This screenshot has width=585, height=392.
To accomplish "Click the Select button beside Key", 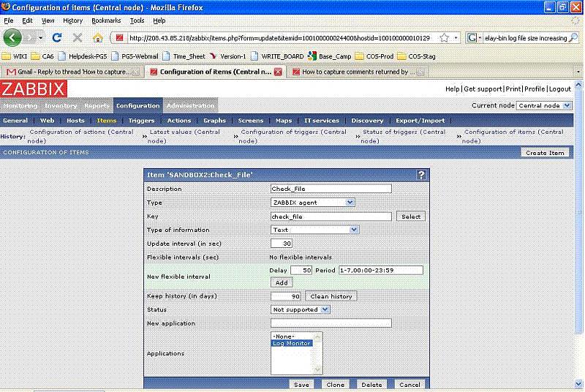I will pyautogui.click(x=411, y=216).
